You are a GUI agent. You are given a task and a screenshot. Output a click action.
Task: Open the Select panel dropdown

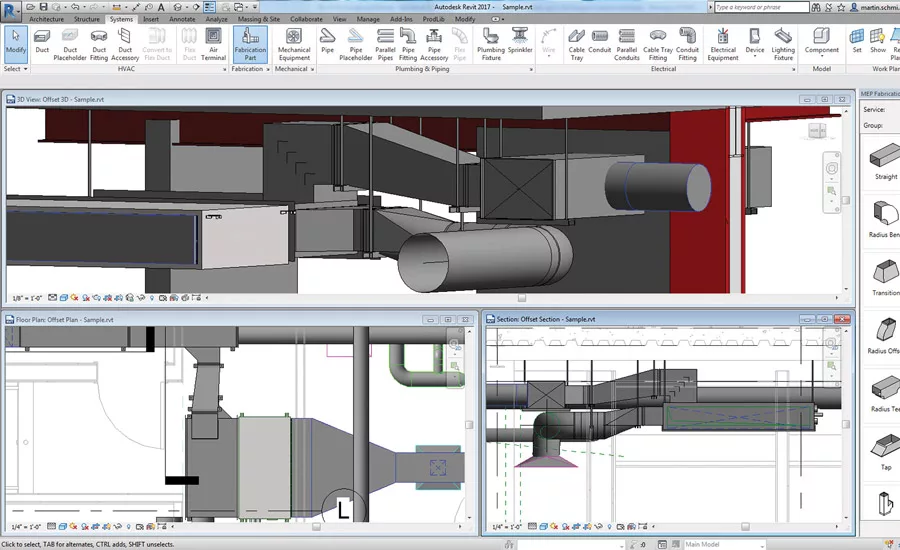click(15, 68)
